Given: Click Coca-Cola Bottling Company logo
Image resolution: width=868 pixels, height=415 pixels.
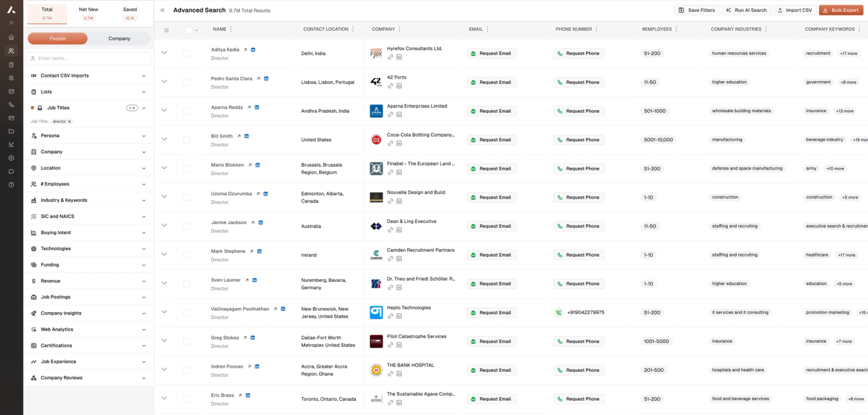Looking at the screenshot, I should [376, 139].
